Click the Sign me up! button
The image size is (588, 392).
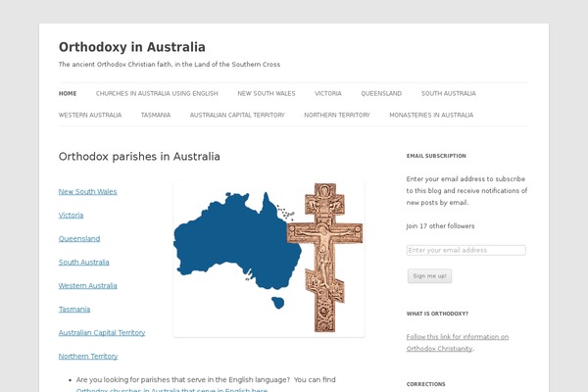pos(429,276)
